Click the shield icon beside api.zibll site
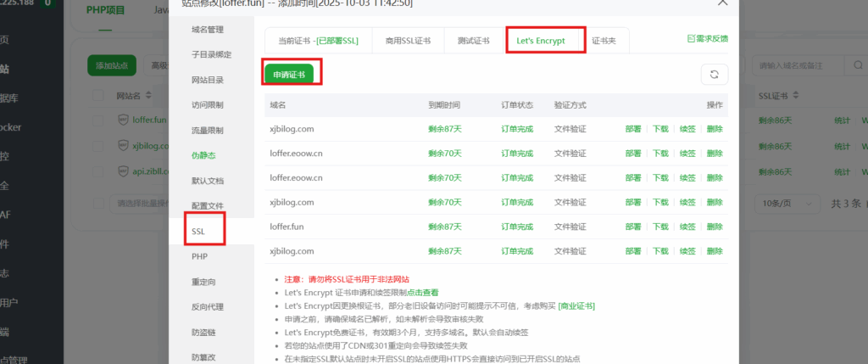Viewport: 868px width, 364px height. [x=124, y=171]
